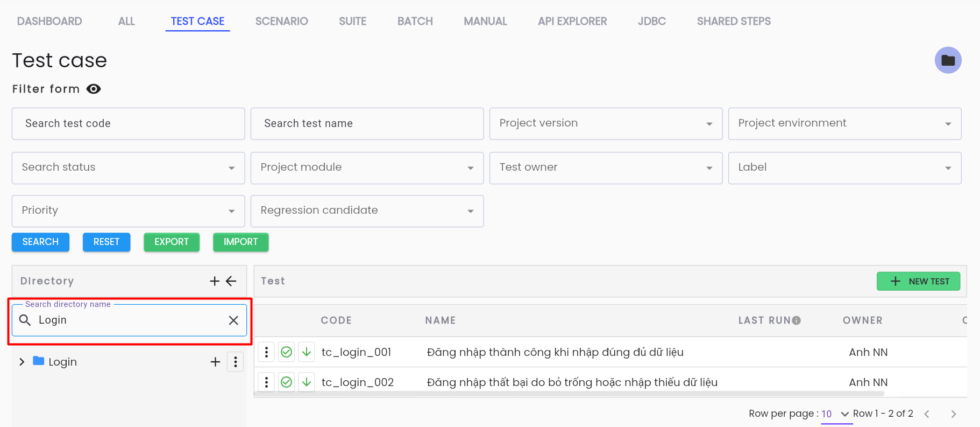This screenshot has width=980, height=427.
Task: Open the Search status dropdown
Action: tap(128, 168)
